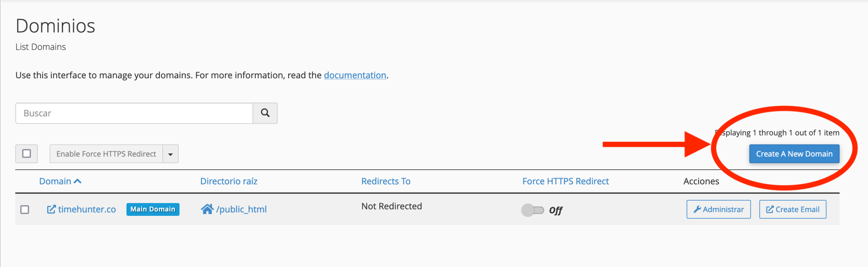Open the Enable Force HTTPS Redirect dropdown arrow

pyautogui.click(x=171, y=154)
